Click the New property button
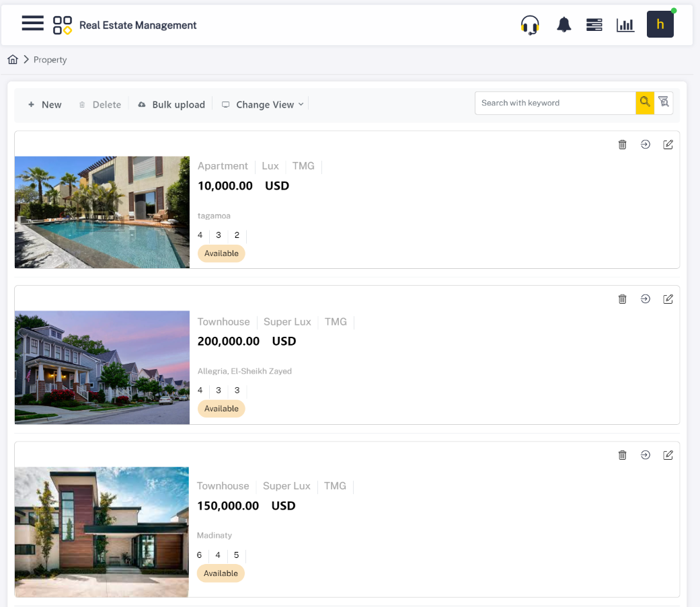700x607 pixels. coord(45,105)
